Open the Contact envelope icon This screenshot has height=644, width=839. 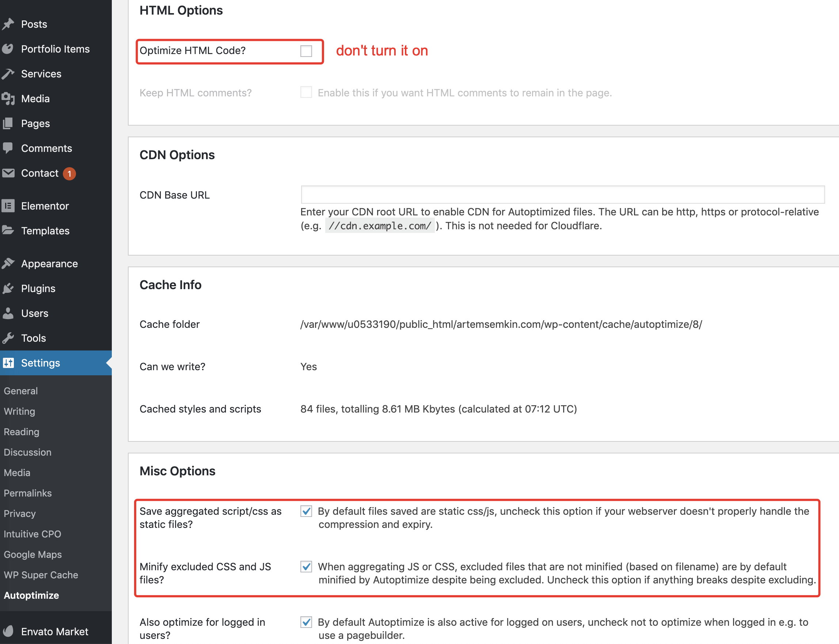[x=8, y=173]
